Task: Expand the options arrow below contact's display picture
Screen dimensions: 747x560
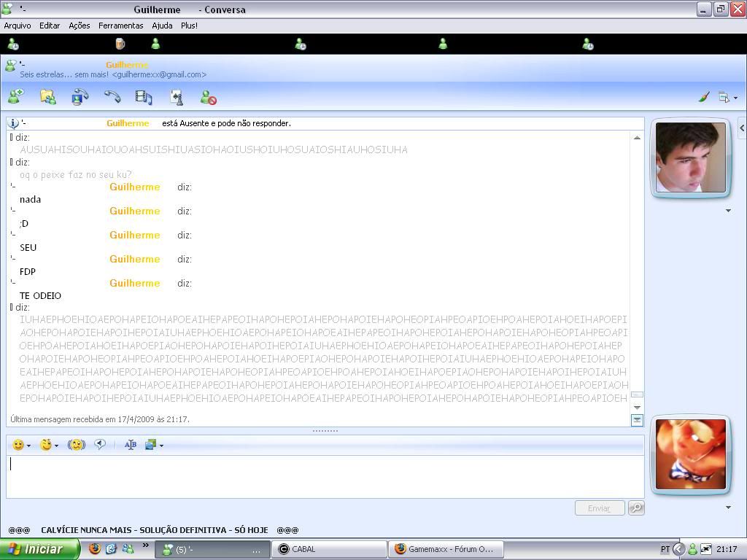Action: [x=727, y=211]
